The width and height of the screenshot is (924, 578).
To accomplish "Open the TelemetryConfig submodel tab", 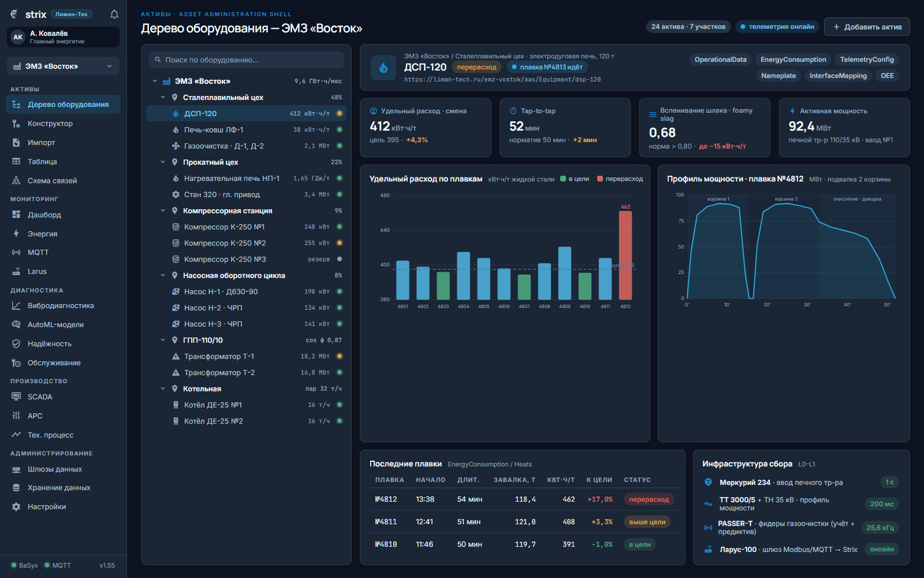I will coord(867,60).
